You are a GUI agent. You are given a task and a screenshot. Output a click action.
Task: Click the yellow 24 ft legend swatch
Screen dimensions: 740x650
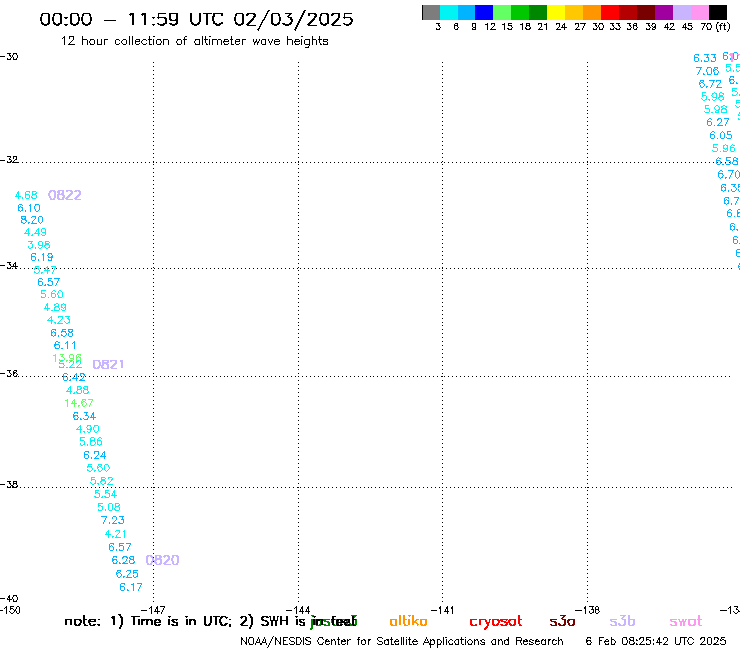coord(556,12)
